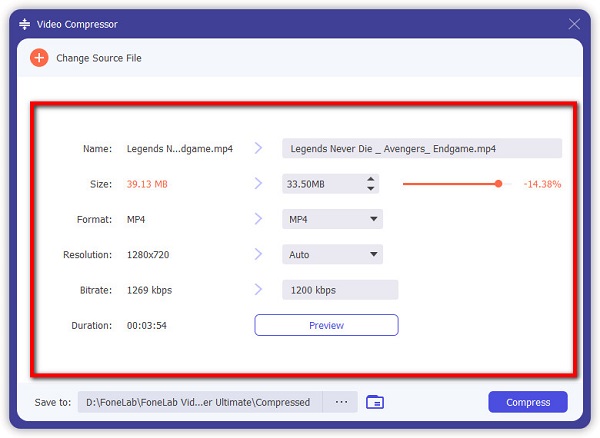Click the three-dots browse button for save path
The width and height of the screenshot is (600, 438).
tap(341, 402)
